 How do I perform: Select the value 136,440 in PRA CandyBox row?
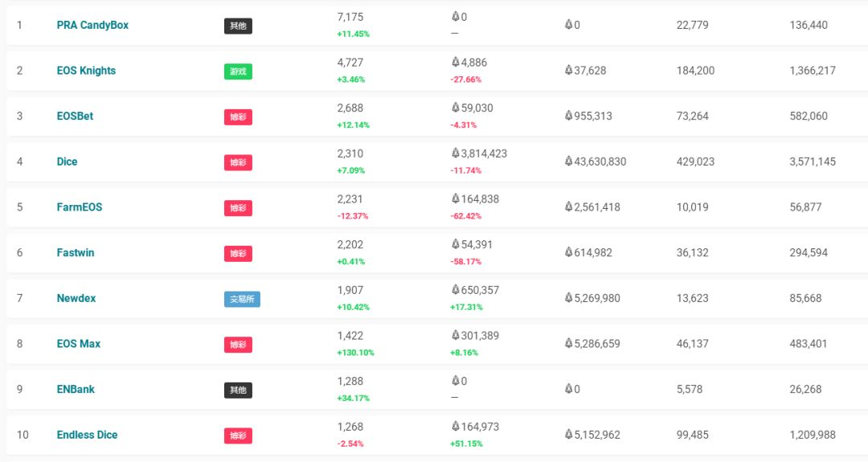[x=809, y=25]
